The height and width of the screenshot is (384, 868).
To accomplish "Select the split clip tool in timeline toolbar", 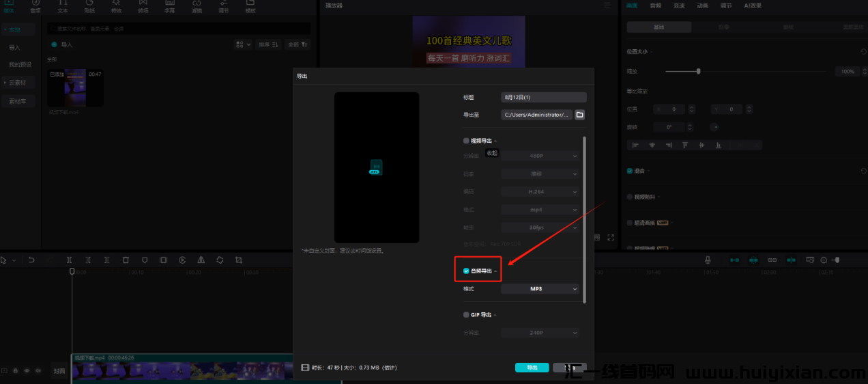I will pos(69,260).
